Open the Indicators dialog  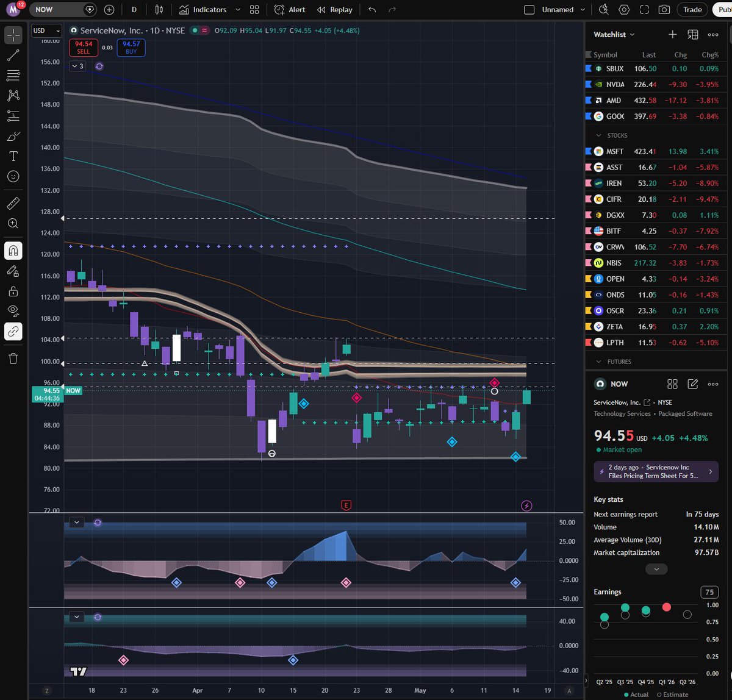203,10
